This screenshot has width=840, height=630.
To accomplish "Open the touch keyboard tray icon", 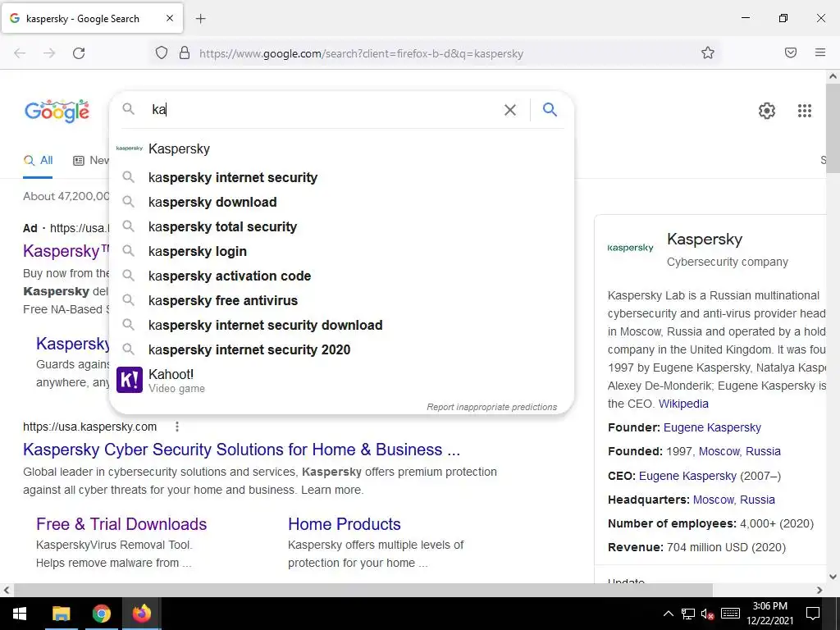I will (x=730, y=614).
